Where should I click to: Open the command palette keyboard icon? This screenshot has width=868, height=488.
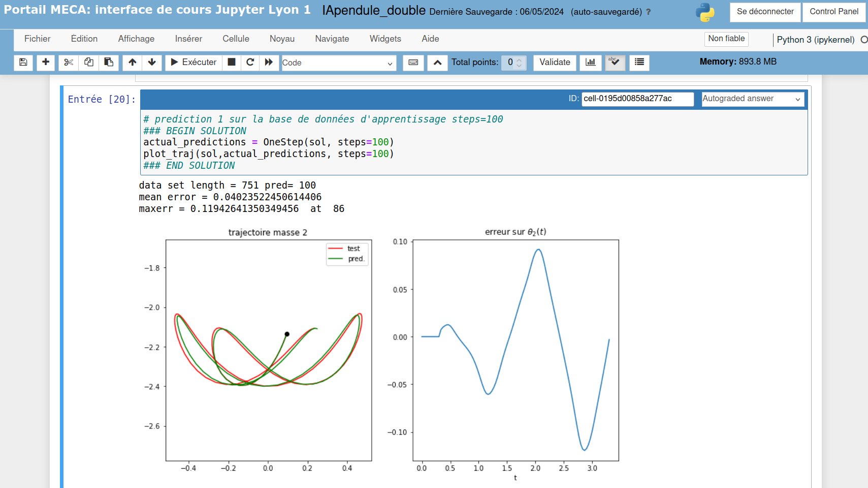pyautogui.click(x=413, y=62)
